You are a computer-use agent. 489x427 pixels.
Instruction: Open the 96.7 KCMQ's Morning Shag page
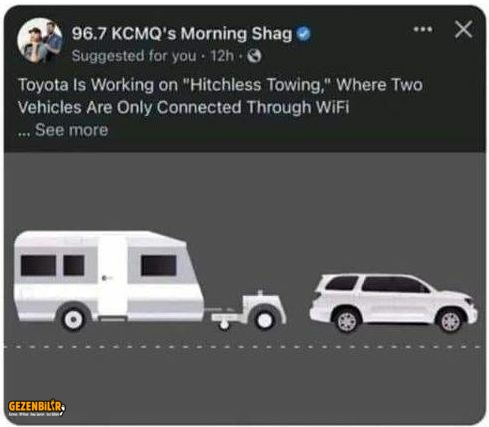pos(182,34)
